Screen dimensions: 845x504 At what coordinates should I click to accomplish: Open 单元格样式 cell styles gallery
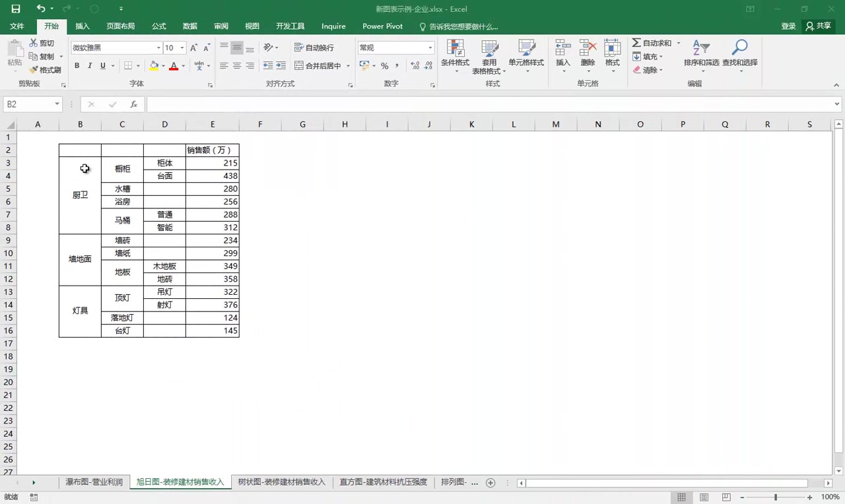526,56
